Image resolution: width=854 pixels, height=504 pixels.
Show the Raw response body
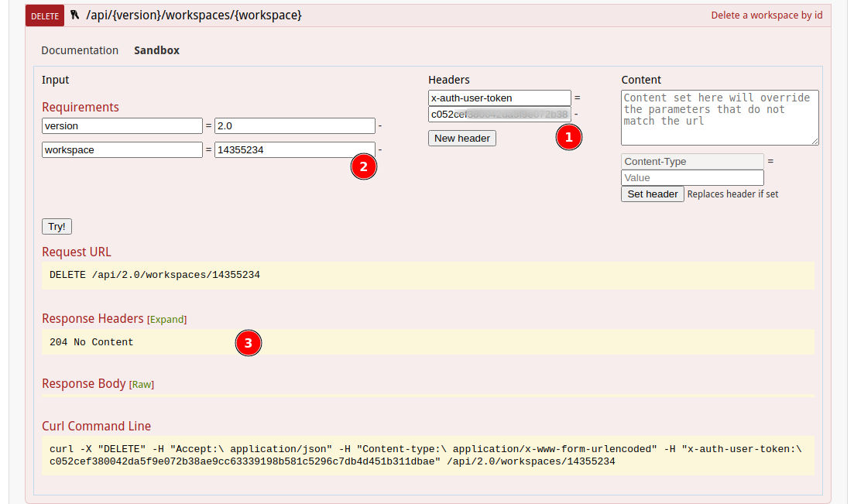click(x=142, y=385)
